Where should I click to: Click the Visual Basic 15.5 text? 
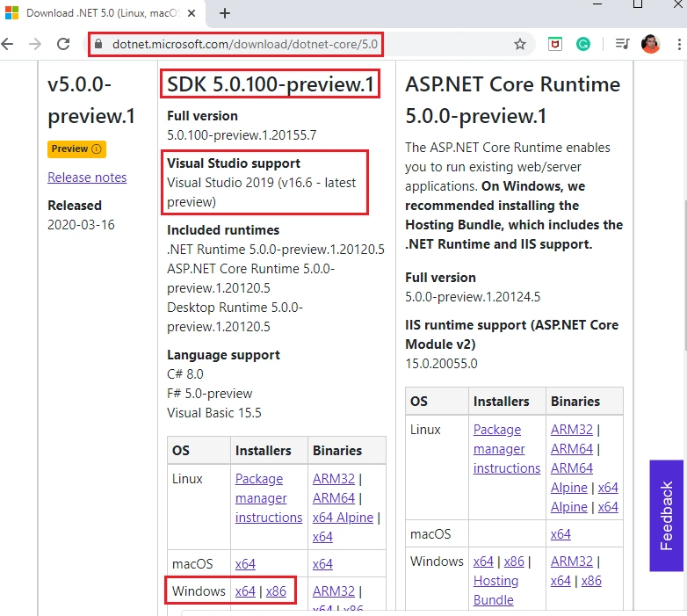(214, 413)
